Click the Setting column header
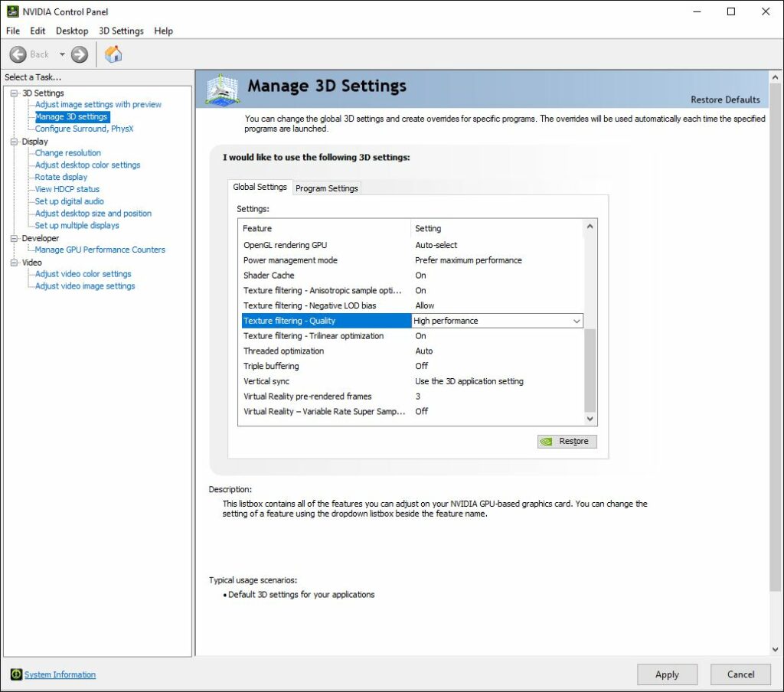Screen dimensions: 784x692 tap(497, 229)
